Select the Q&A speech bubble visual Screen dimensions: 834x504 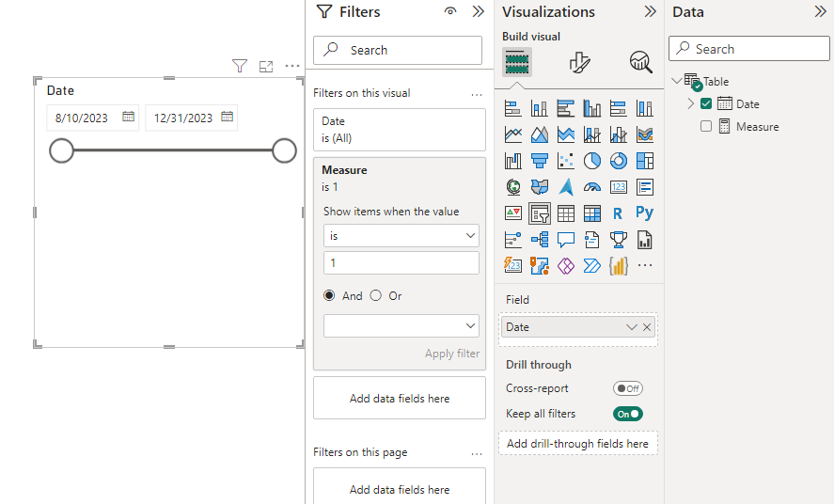click(x=565, y=239)
